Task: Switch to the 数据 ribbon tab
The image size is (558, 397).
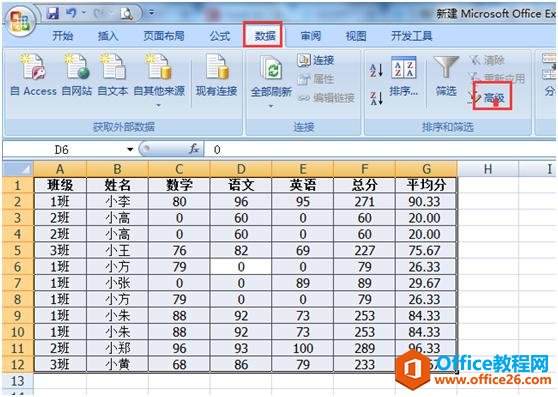Action: (x=264, y=36)
